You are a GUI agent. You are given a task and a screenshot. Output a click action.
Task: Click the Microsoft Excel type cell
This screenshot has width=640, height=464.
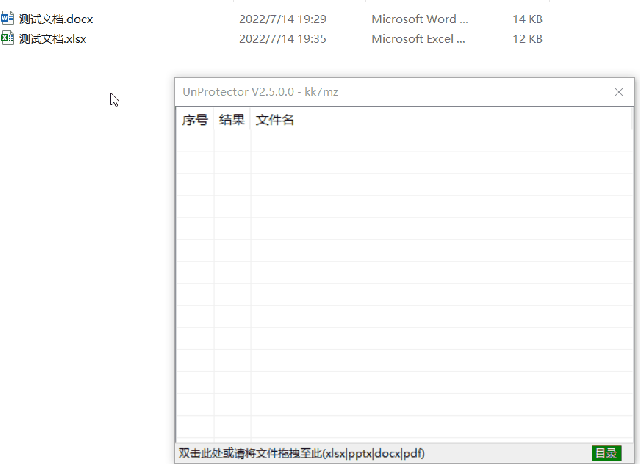(x=418, y=39)
